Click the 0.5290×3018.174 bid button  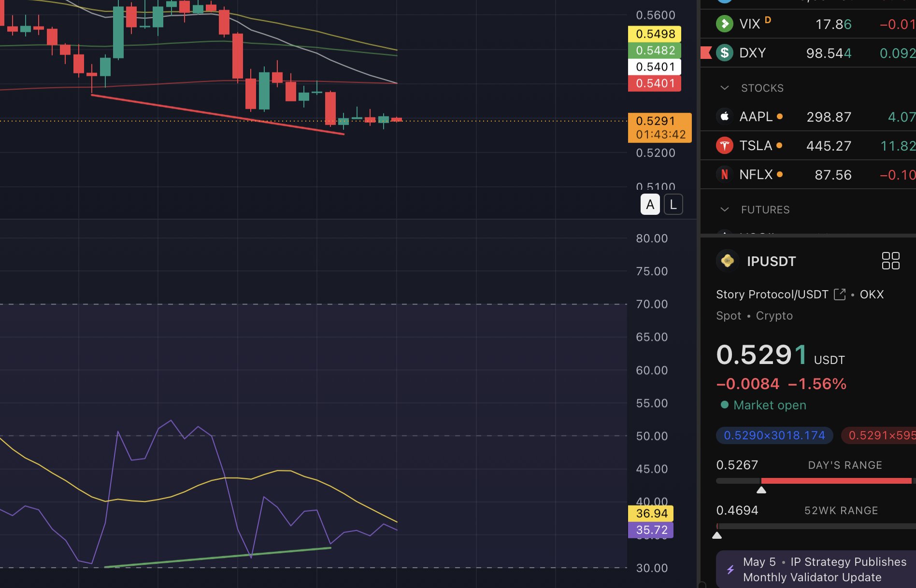click(x=774, y=435)
